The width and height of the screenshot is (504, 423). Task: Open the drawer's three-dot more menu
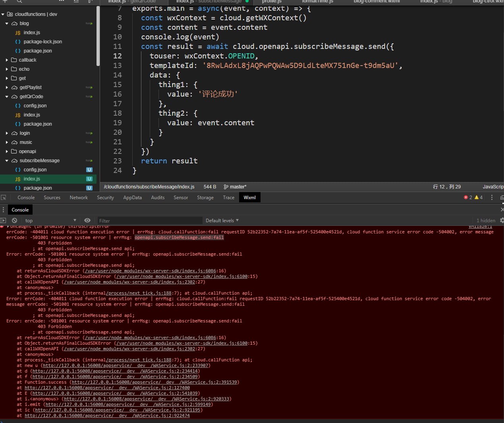click(x=3, y=210)
